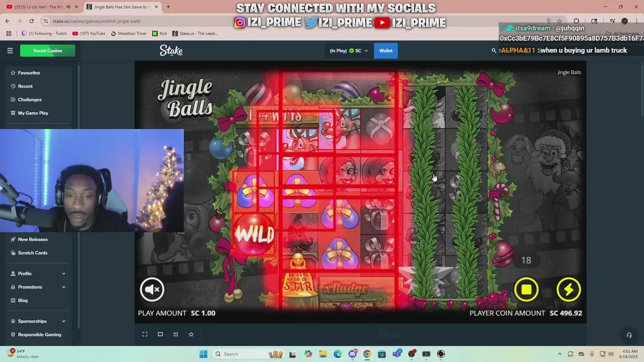644x362 pixels.
Task: Switch on theatre mode icon
Action: coord(160,334)
